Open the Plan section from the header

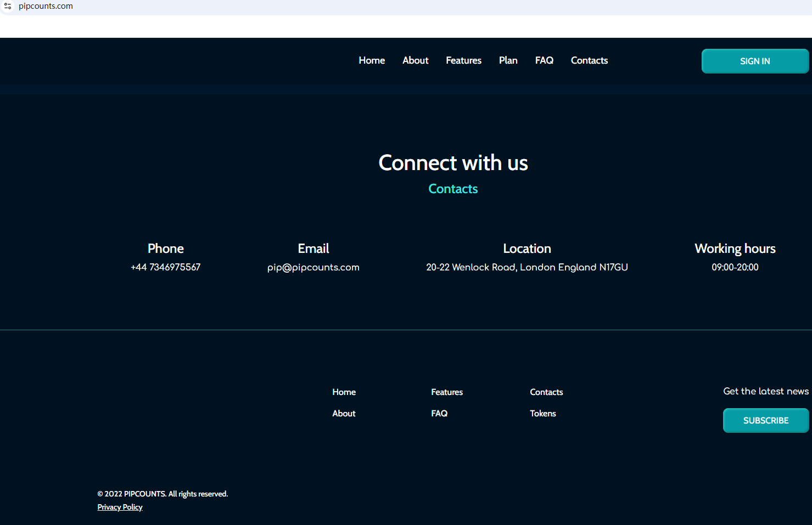pyautogui.click(x=508, y=60)
